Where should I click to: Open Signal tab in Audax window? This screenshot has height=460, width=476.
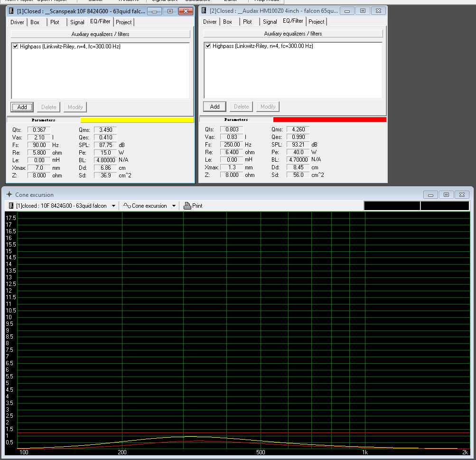[x=270, y=21]
